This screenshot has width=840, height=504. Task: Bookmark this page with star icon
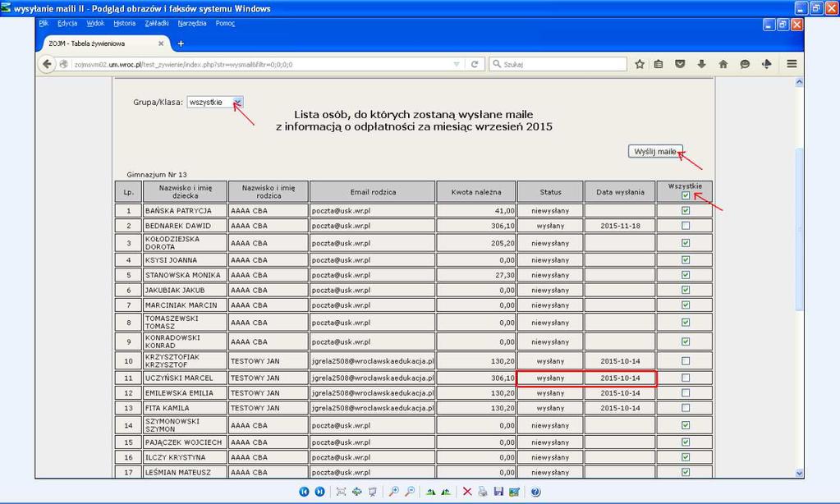pos(639,64)
